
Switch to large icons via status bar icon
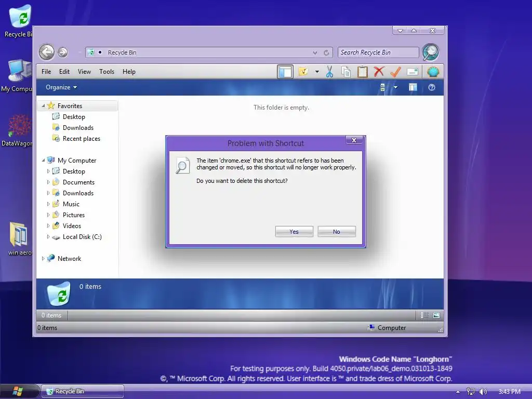coord(436,315)
